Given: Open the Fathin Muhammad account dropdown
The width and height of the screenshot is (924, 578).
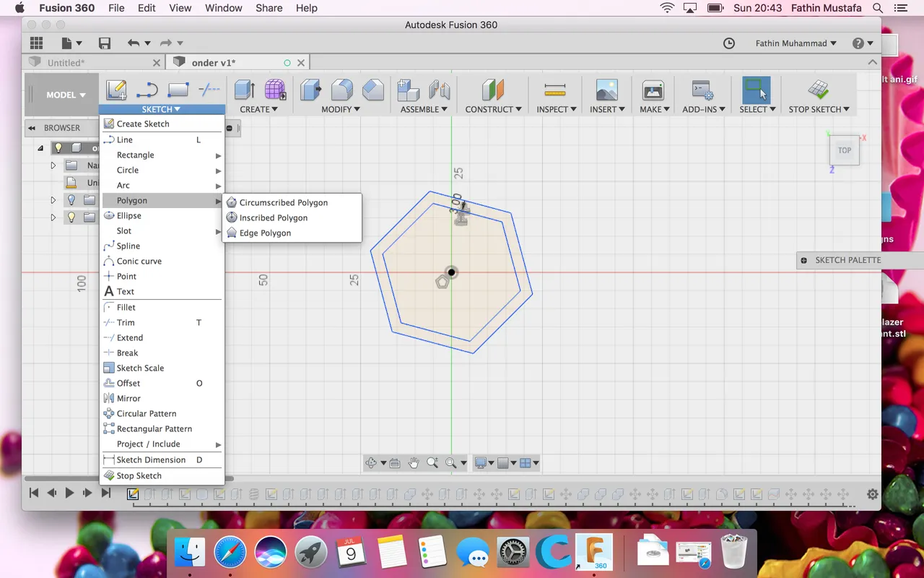Looking at the screenshot, I should 796,43.
